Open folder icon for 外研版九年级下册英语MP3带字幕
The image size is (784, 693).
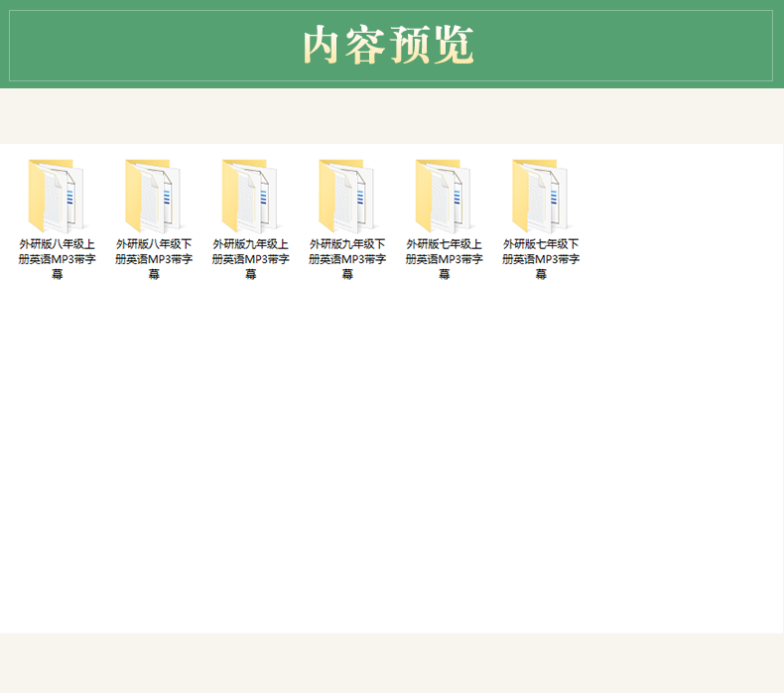tap(346, 197)
